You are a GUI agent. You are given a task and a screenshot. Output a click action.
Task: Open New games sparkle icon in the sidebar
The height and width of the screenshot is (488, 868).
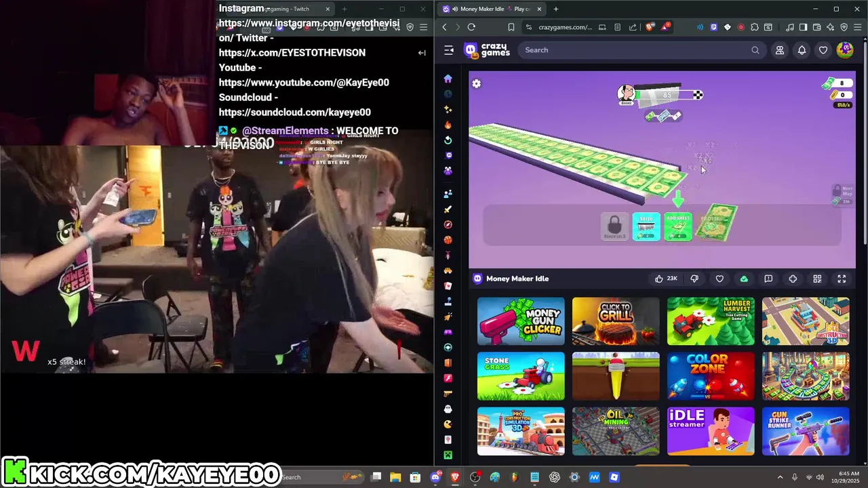pos(448,109)
